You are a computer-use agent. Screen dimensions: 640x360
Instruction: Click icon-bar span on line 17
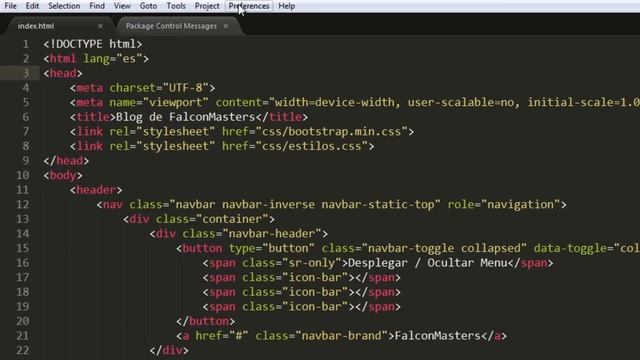point(302,278)
